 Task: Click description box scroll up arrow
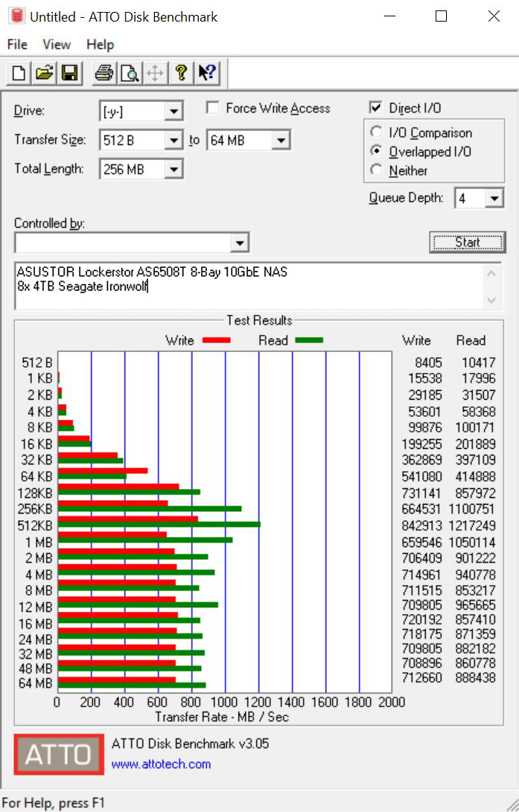point(491,273)
